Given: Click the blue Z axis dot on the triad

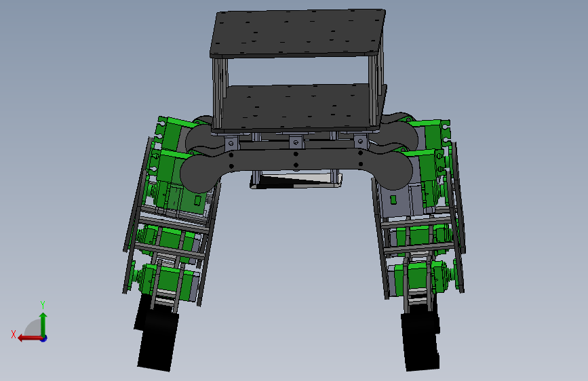Looking at the screenshot, I should (x=44, y=338).
